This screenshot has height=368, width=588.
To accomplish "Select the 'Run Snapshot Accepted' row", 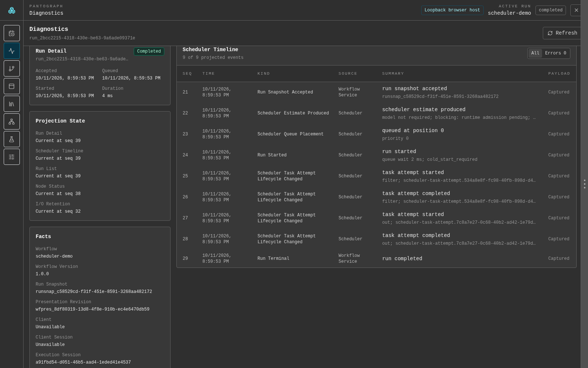I will click(376, 92).
